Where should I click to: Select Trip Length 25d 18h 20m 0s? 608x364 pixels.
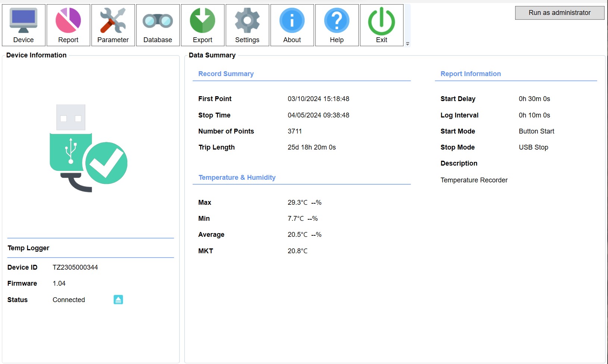tap(311, 147)
